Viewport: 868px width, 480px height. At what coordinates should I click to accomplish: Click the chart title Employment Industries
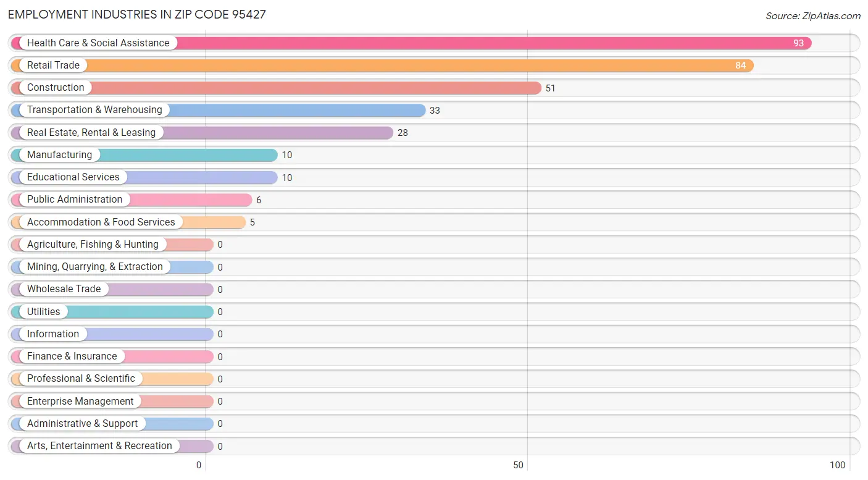137,14
